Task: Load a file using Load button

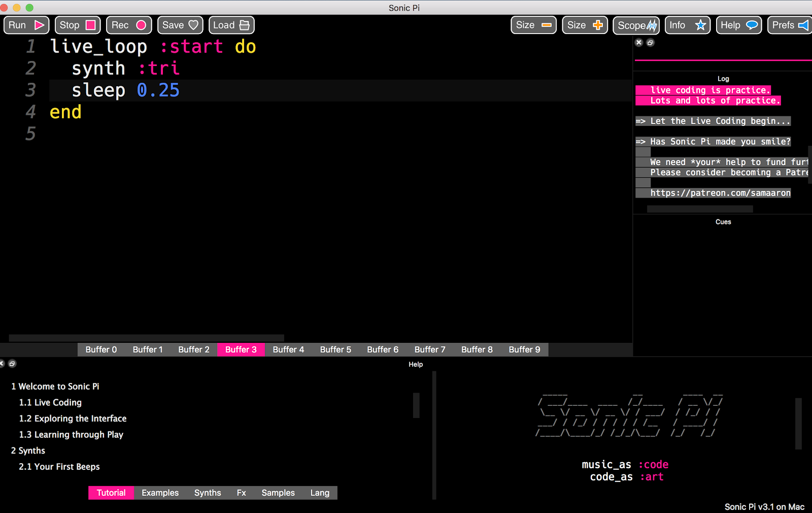Action: 231,25
